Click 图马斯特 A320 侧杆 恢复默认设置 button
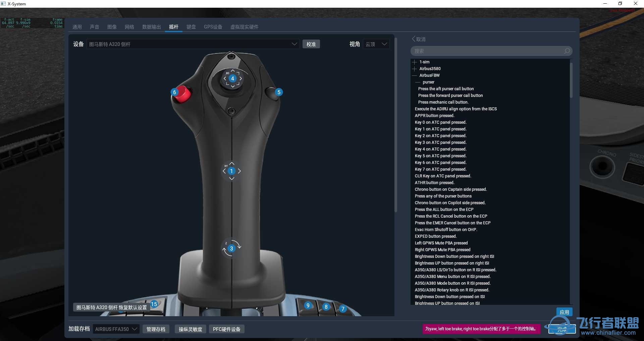644x341 pixels. point(112,307)
